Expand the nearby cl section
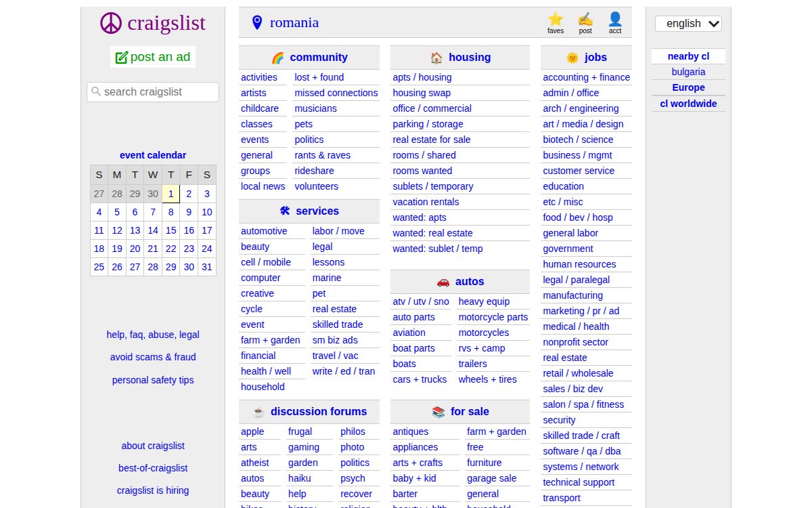812x508 pixels. 688,56
